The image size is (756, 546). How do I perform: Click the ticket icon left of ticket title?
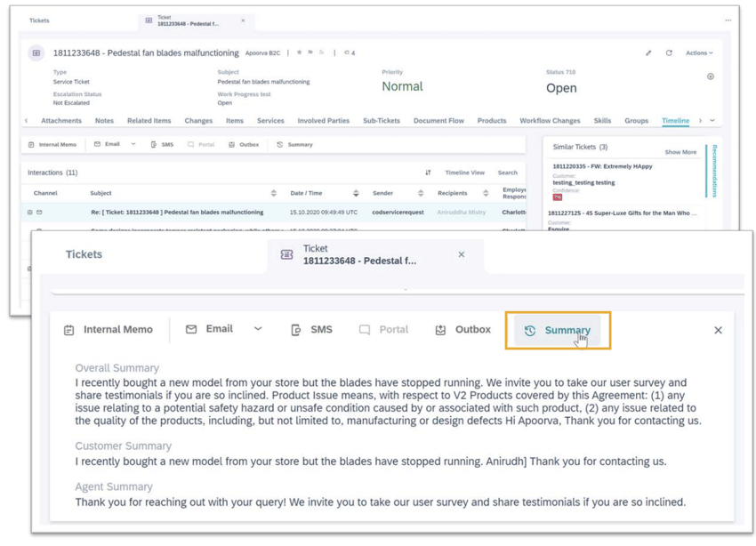tap(36, 53)
